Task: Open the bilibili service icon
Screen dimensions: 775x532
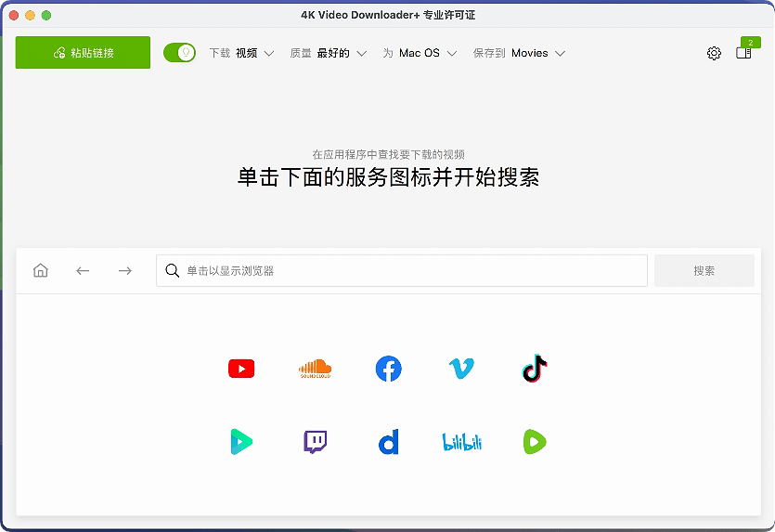Action: click(461, 442)
